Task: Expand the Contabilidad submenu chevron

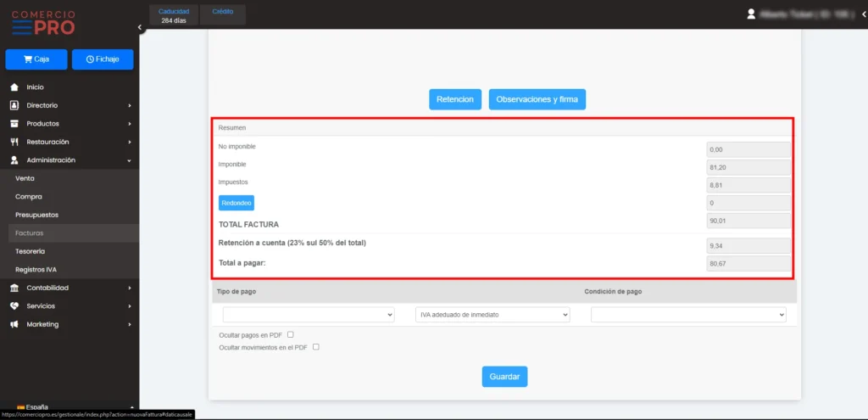Action: [130, 288]
